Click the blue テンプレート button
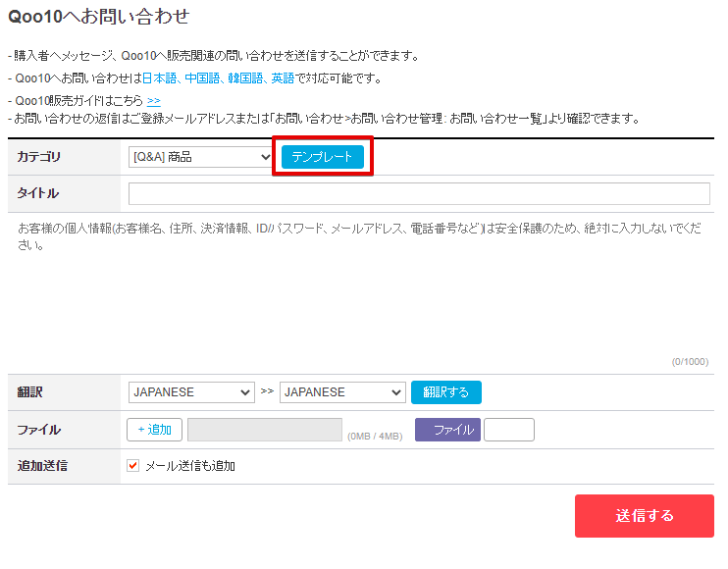 (322, 157)
